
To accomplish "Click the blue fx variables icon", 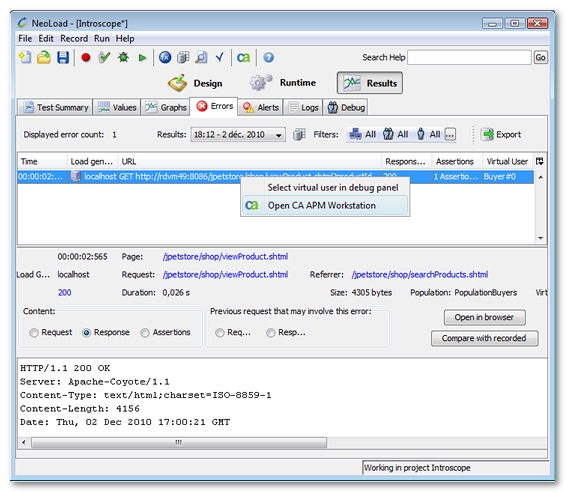I will tap(165, 57).
